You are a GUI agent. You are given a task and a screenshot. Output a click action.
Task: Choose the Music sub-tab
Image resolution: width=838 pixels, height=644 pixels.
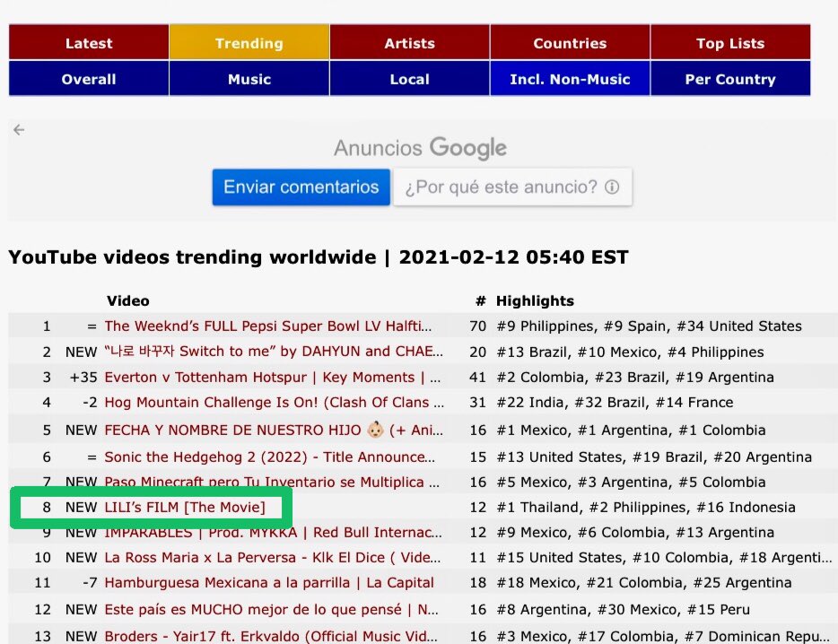(x=249, y=79)
